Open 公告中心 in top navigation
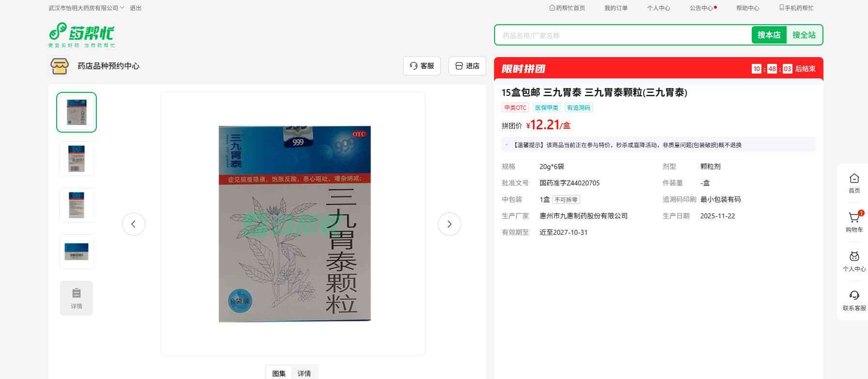Viewport: 868px width, 379px height. tap(701, 8)
